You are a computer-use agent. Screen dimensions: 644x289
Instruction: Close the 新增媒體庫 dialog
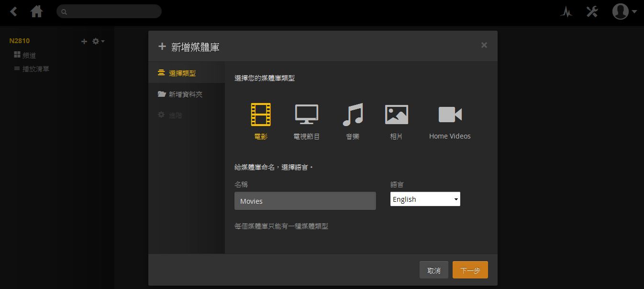484,45
